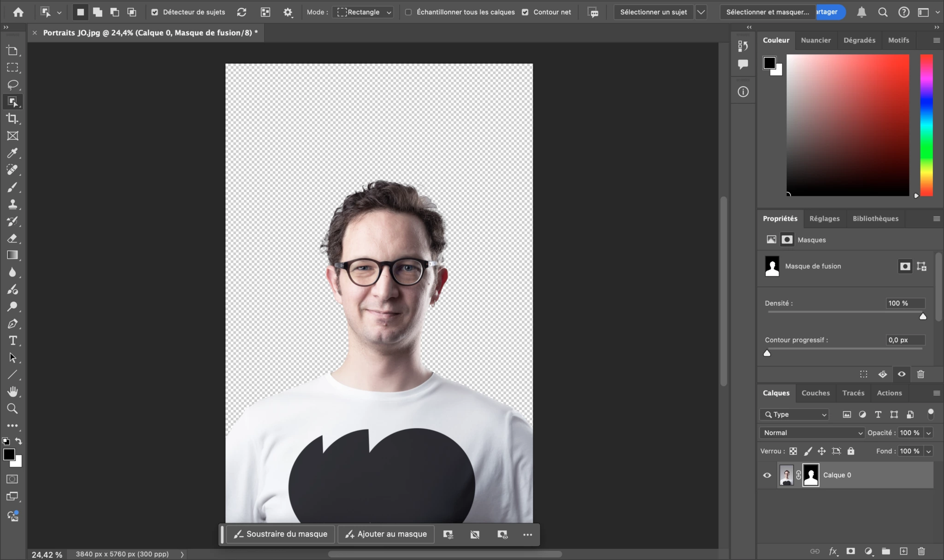Enable Échantillonner tous les calques
944x560 pixels.
pyautogui.click(x=408, y=12)
